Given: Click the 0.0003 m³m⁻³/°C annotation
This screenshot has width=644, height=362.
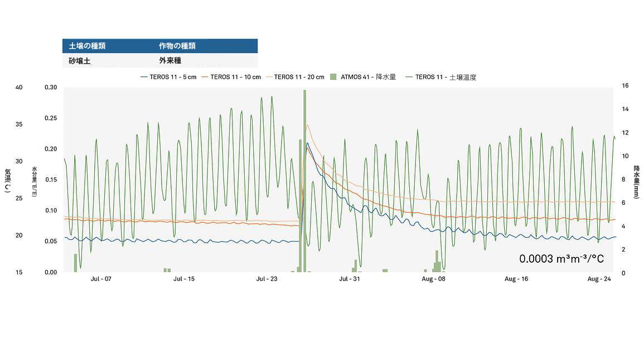Looking at the screenshot, I should pyautogui.click(x=561, y=258).
